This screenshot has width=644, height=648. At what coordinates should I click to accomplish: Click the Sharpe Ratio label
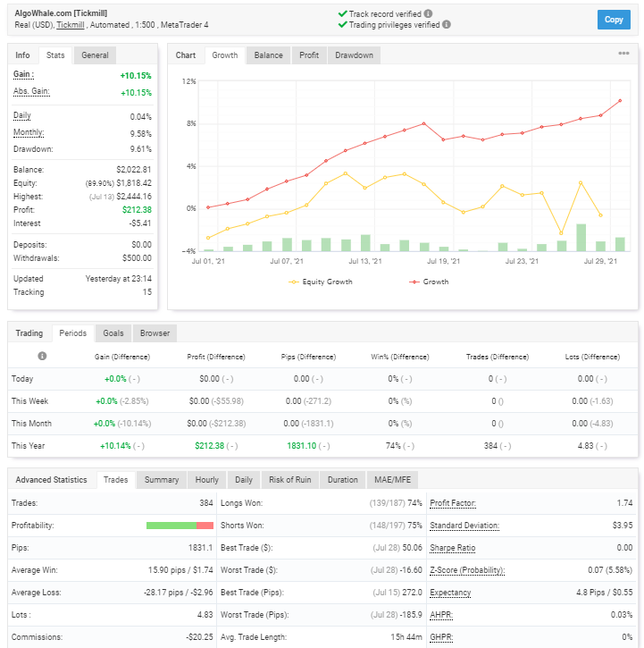click(x=453, y=548)
